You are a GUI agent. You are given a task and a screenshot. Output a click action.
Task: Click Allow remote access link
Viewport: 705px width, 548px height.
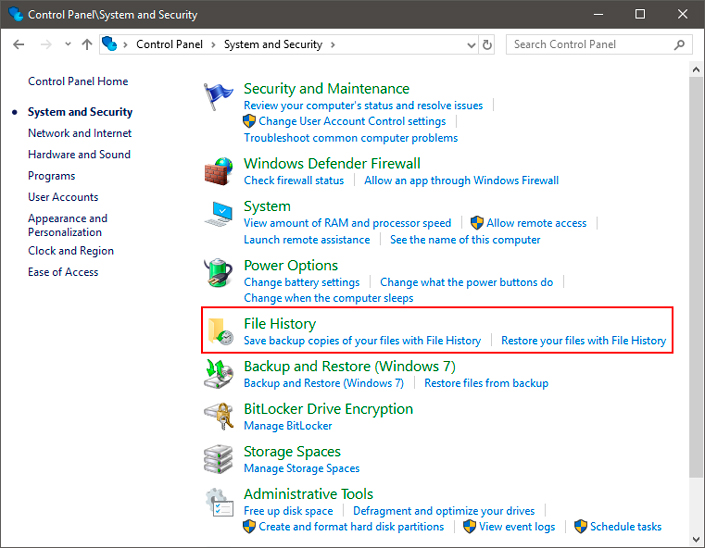[x=536, y=223]
